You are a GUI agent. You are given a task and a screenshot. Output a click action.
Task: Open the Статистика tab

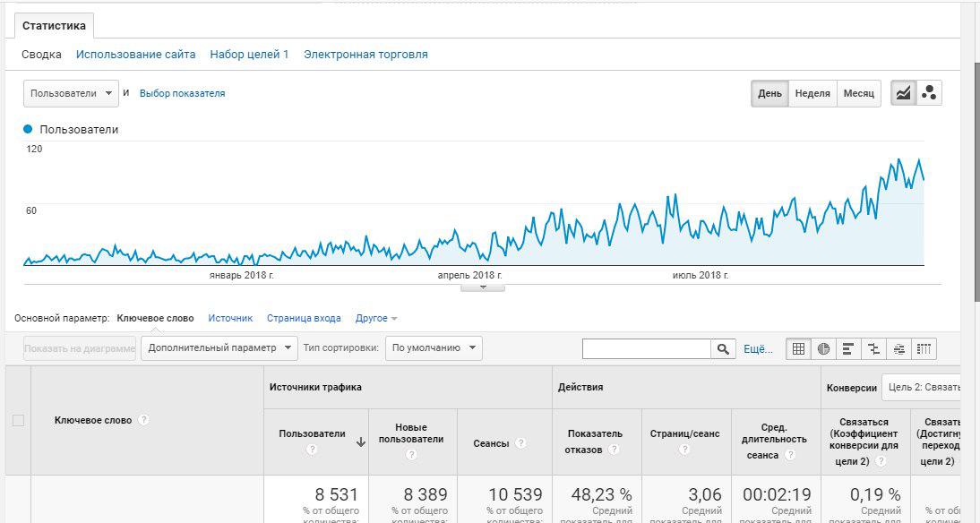point(55,26)
